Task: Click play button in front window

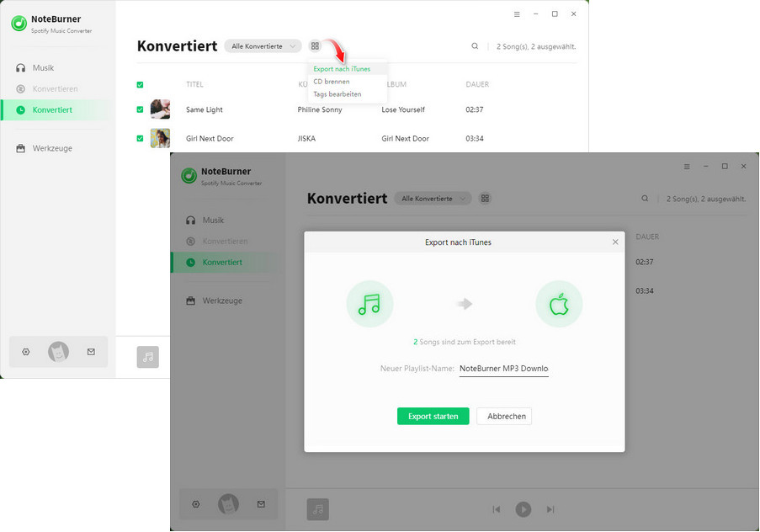Action: pos(523,509)
